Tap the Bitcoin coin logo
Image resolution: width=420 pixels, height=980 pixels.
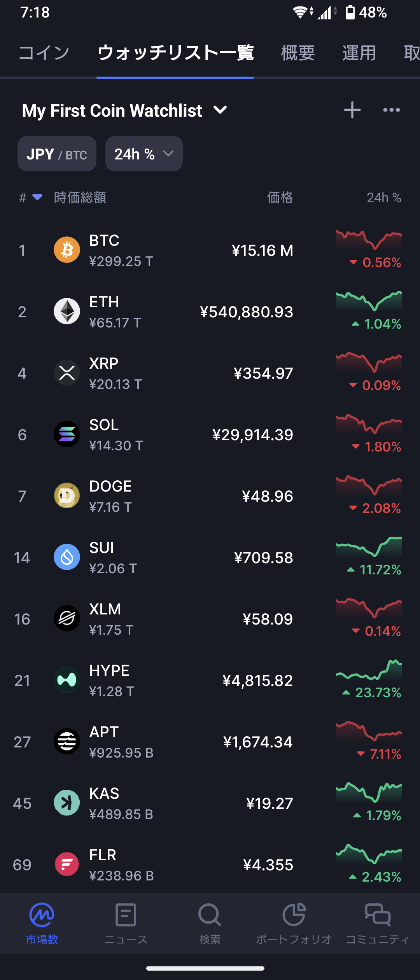[x=67, y=250]
